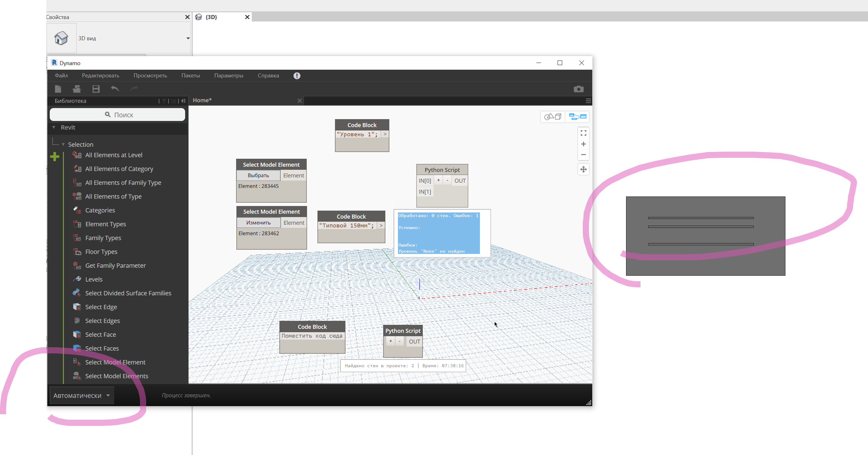
Task: Open the Автоматически run mode dropdown
Action: click(82, 395)
